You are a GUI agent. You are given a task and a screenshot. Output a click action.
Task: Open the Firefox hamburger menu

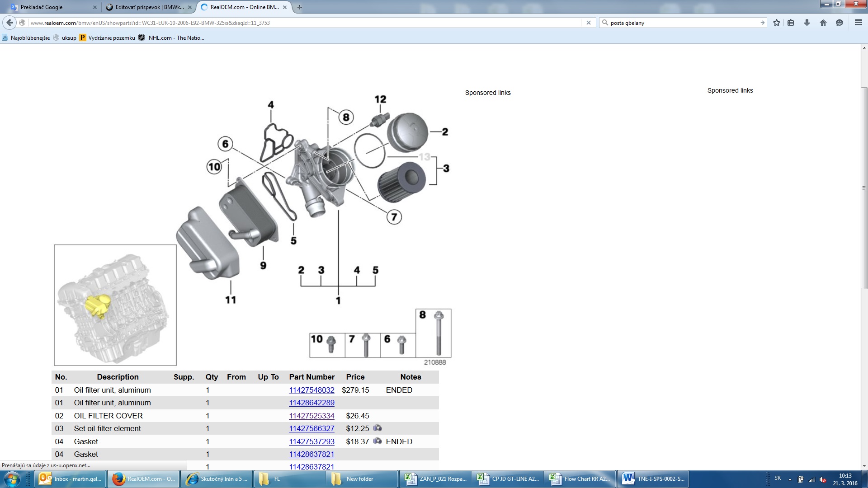coord(858,23)
